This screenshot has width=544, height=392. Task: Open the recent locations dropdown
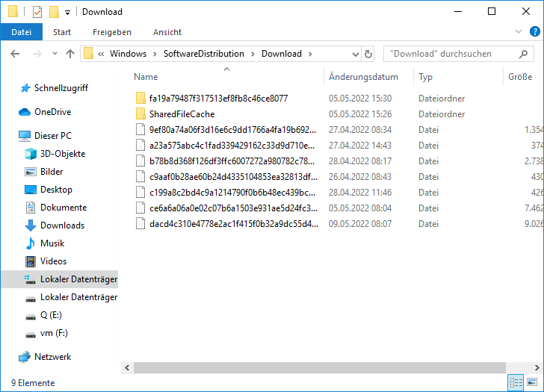pos(55,54)
